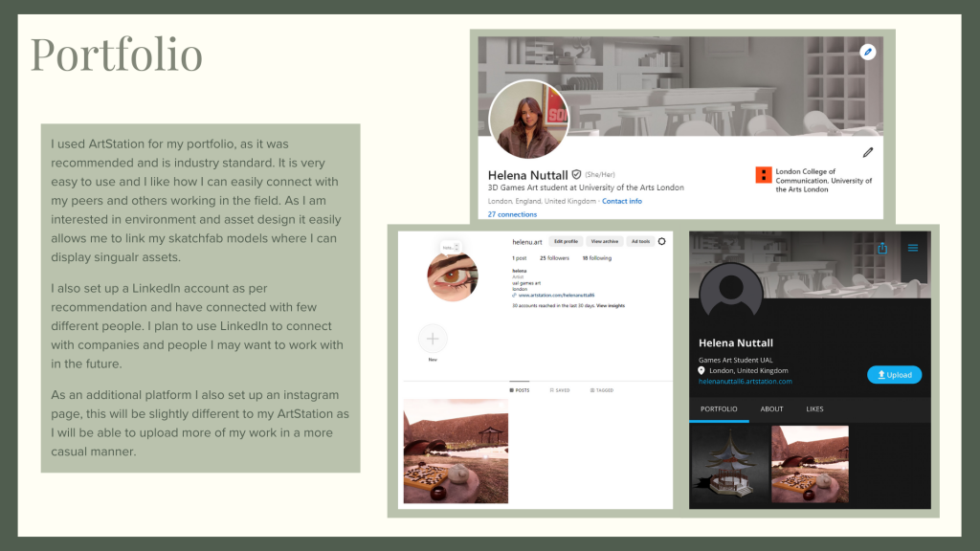Open the ArtStation pagoda model thumbnail
Screen dimensions: 980x551
click(x=729, y=464)
